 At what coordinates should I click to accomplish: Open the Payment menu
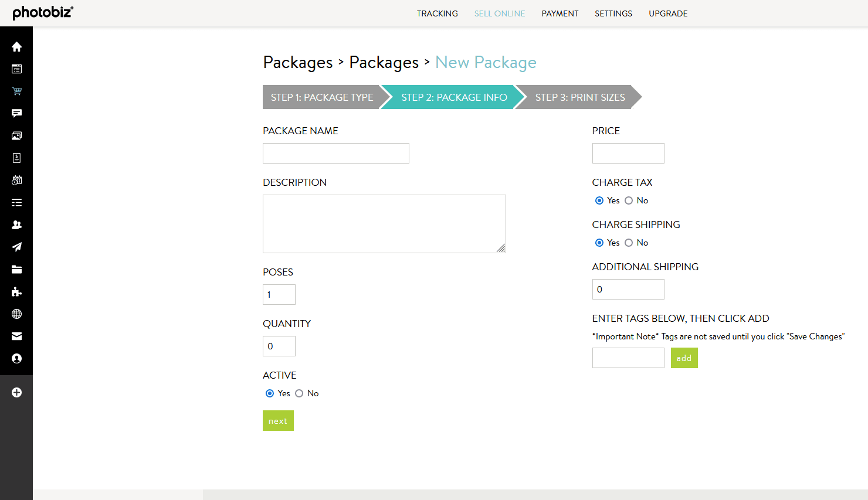[560, 13]
